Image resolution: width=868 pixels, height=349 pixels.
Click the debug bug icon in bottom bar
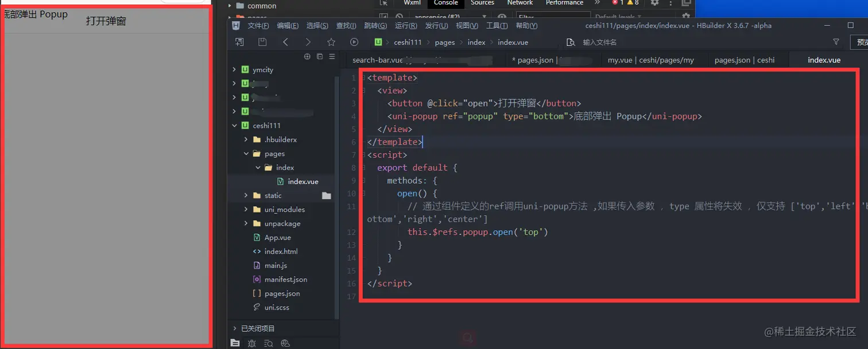point(251,343)
